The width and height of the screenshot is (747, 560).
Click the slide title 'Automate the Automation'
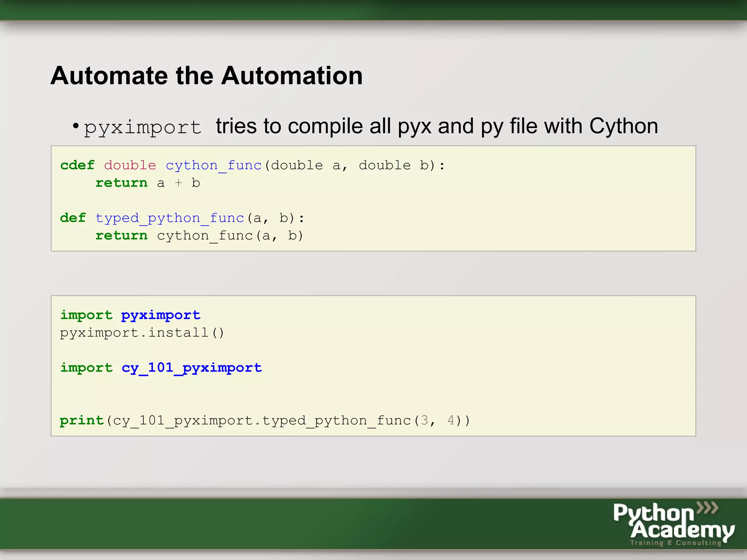206,76
